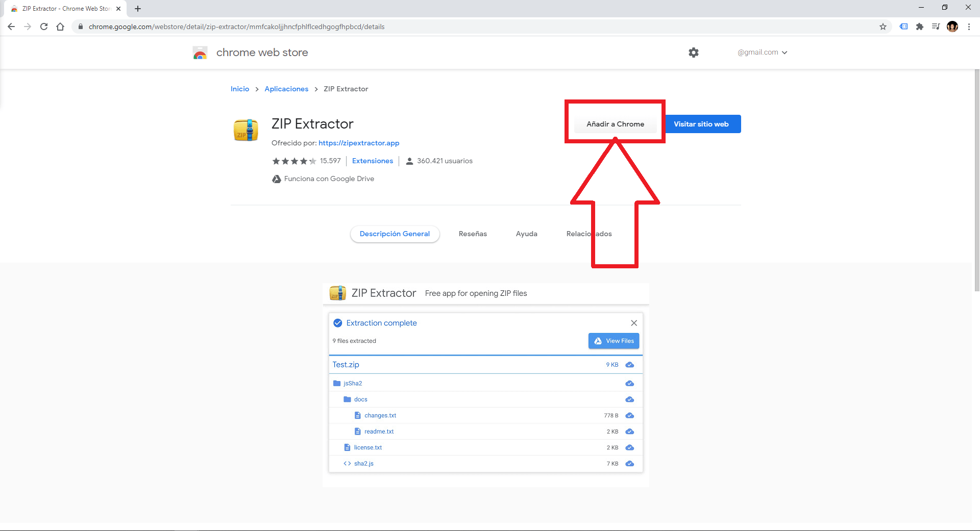Click the cloud icon on docs row
Image resolution: width=980 pixels, height=531 pixels.
tap(630, 399)
